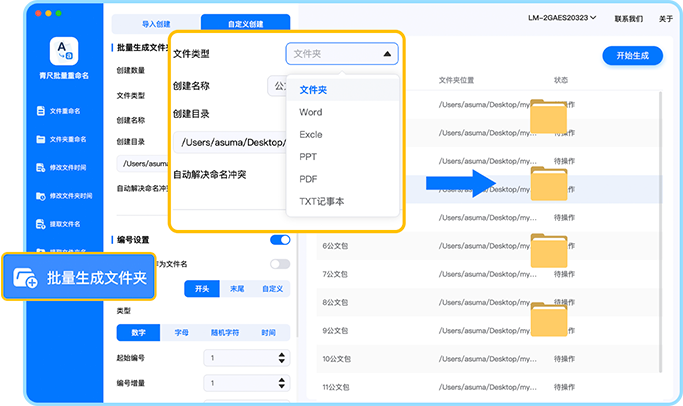
Task: Click the top folder icon in the list
Action: (548, 116)
